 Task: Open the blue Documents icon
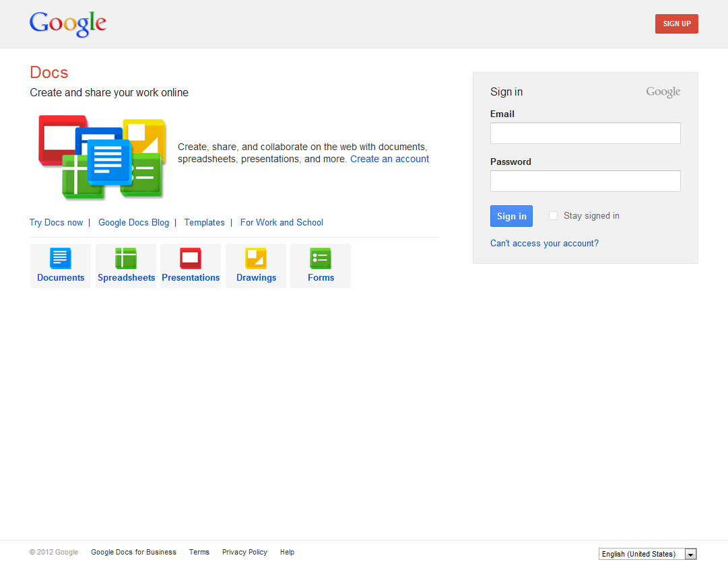[x=61, y=258]
